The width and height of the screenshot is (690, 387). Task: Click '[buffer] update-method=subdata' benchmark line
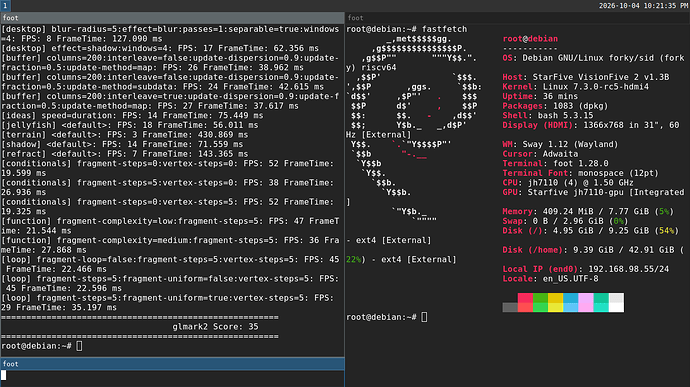click(x=170, y=82)
